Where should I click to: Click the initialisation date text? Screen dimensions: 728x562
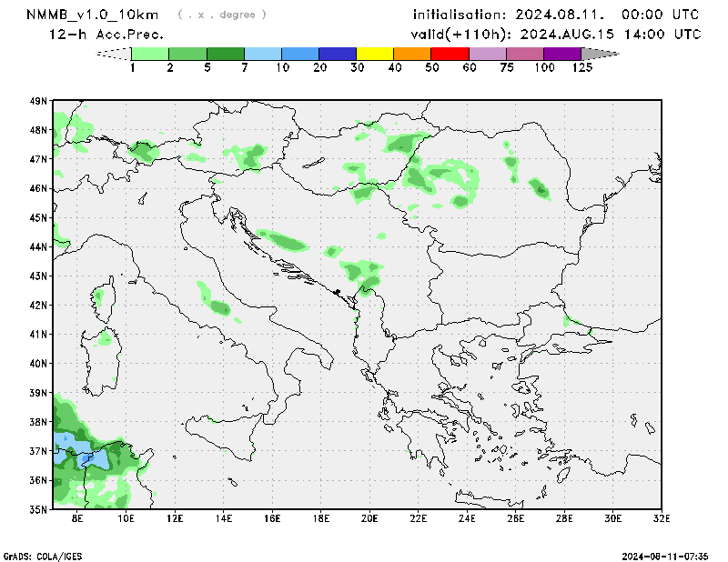pyautogui.click(x=556, y=15)
